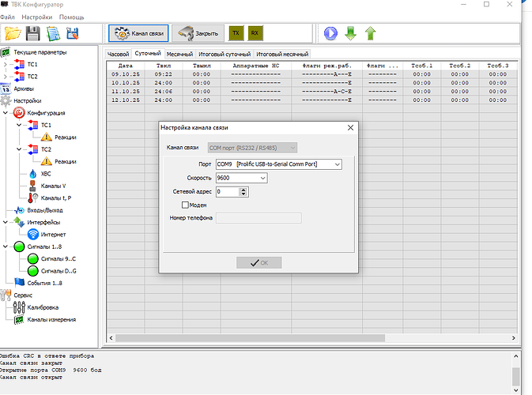Switch to the Суточный tab

coord(148,54)
